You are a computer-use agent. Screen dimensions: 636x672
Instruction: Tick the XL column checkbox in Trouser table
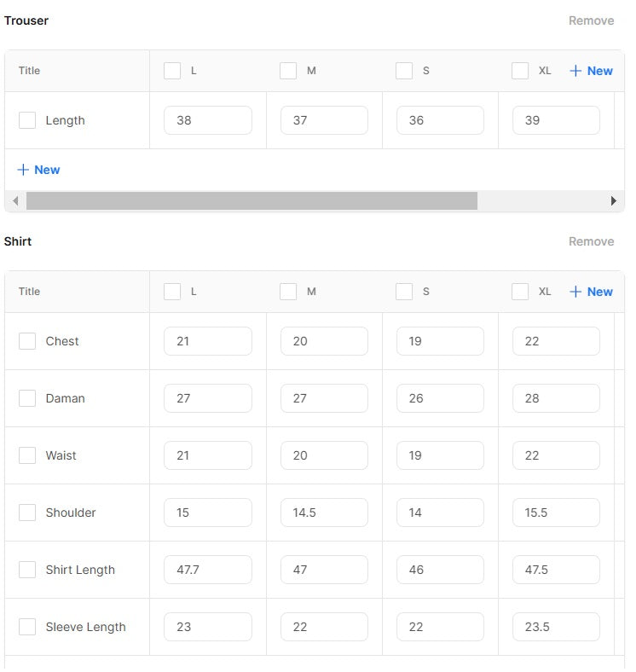520,71
